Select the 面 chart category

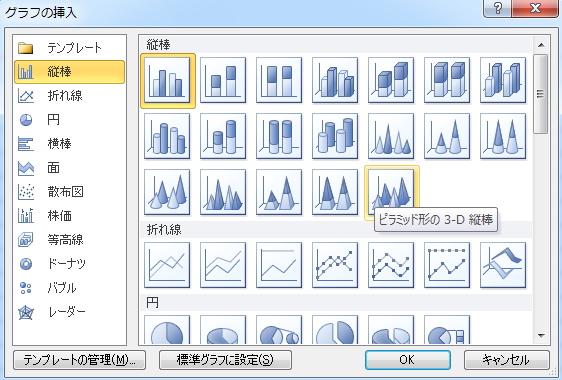[70, 168]
